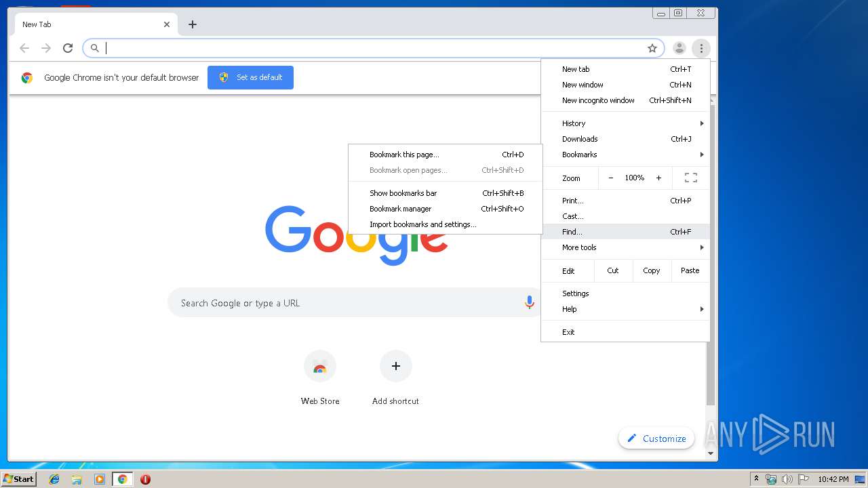Expand the History submenu

625,123
